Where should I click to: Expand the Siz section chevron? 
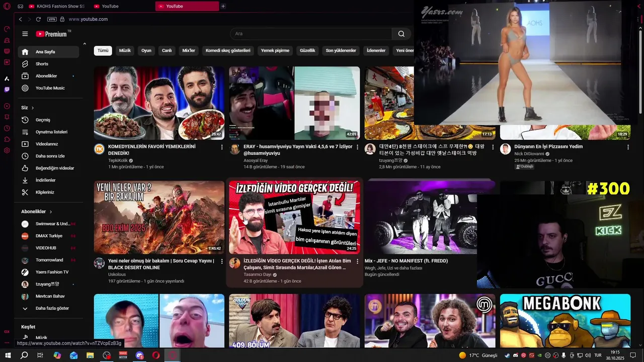click(33, 108)
